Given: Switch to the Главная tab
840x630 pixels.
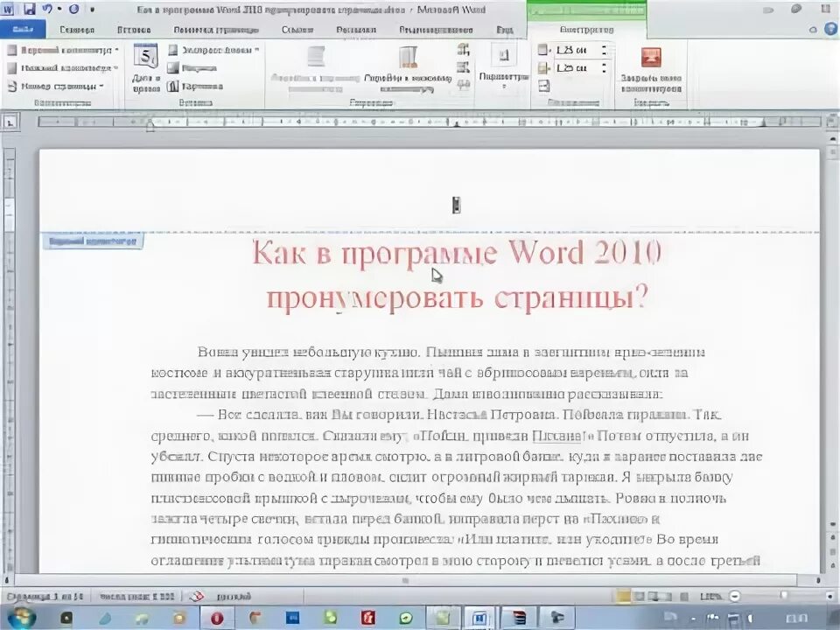Looking at the screenshot, I should pyautogui.click(x=77, y=30).
